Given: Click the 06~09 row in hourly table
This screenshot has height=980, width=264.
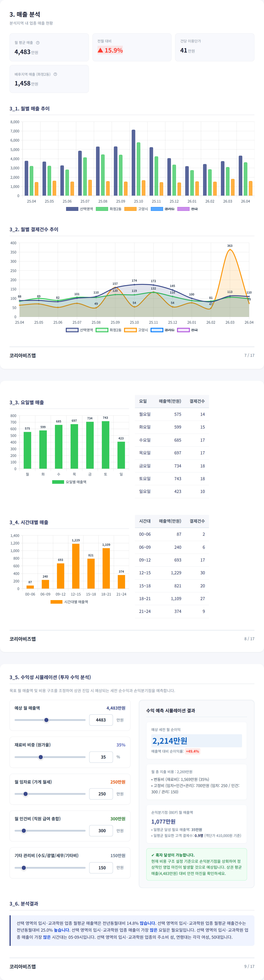Looking at the screenshot, I should 172,547.
